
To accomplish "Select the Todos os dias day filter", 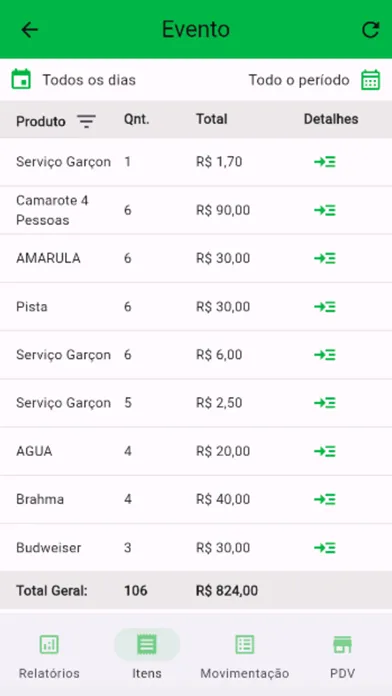I will pyautogui.click(x=89, y=80).
